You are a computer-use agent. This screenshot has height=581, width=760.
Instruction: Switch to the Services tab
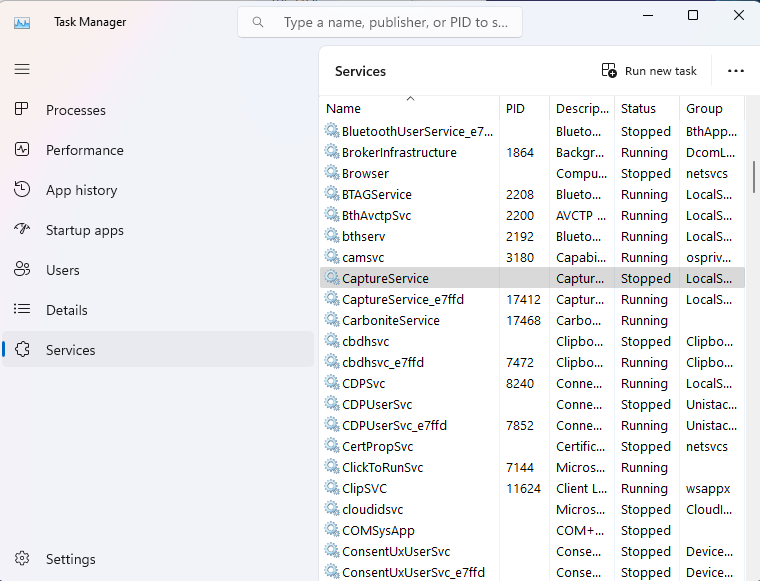(70, 350)
